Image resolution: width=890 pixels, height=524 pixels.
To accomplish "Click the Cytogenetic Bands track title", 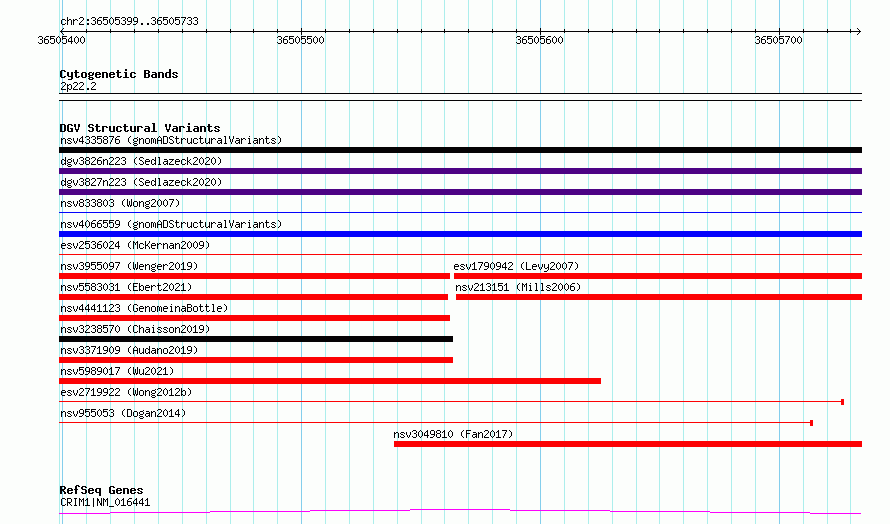I will (119, 74).
